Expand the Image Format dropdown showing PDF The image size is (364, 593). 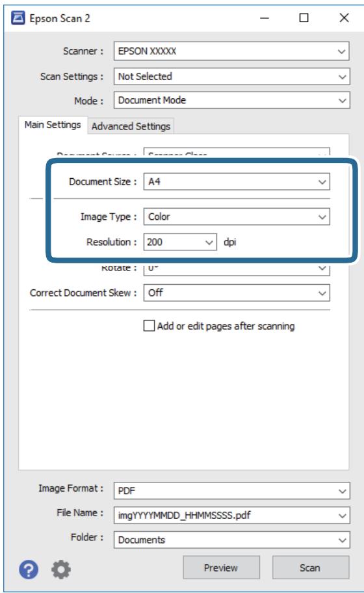pos(231,491)
